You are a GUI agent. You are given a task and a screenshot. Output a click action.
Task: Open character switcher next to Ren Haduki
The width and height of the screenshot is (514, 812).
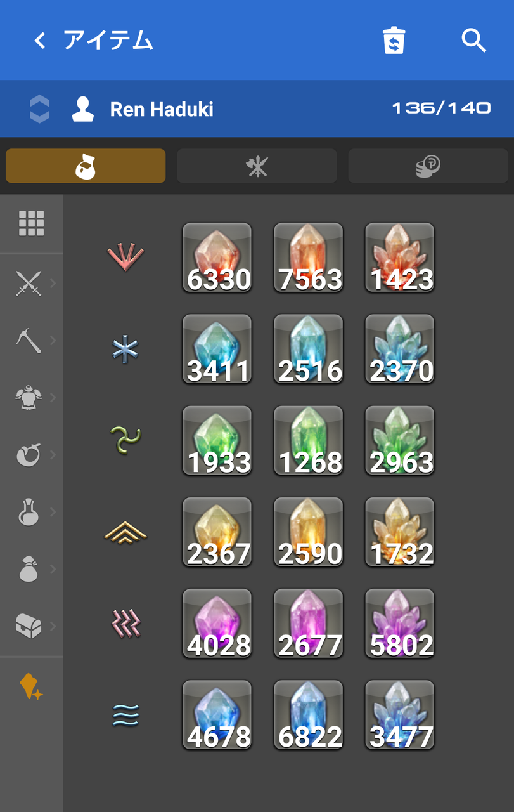tap(39, 109)
